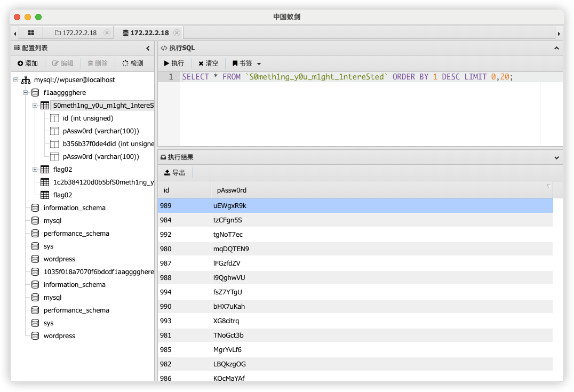Collapse the 执行结果 results panel chevron
The width and height of the screenshot is (574, 392).
pyautogui.click(x=556, y=158)
